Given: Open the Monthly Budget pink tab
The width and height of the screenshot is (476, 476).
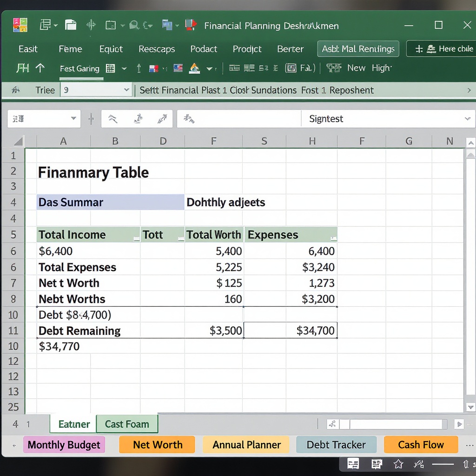Looking at the screenshot, I should click(64, 445).
